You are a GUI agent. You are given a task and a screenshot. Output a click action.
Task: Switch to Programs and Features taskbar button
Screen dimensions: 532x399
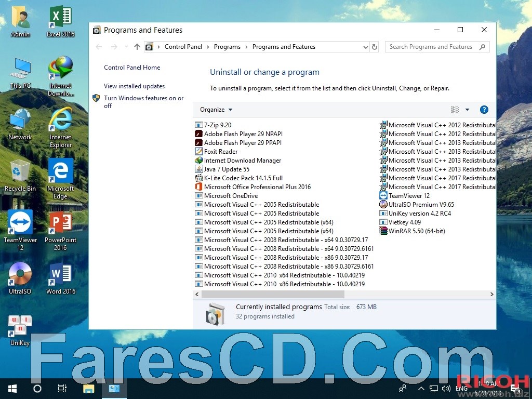(114, 389)
